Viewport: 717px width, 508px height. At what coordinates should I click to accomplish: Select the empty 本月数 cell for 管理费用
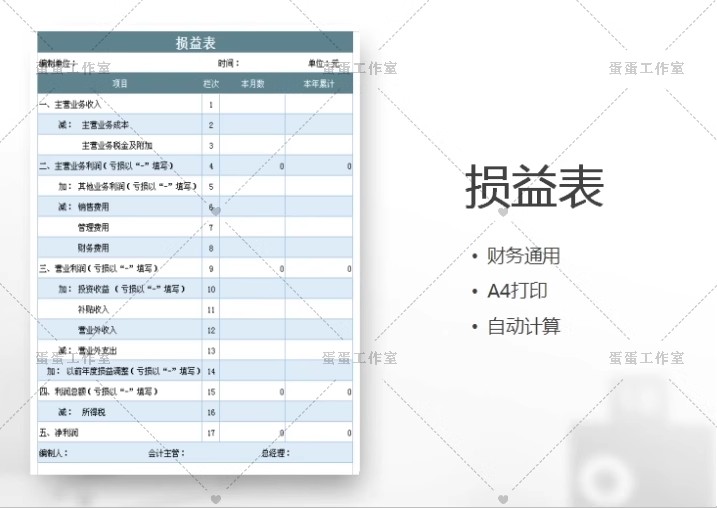pos(252,227)
